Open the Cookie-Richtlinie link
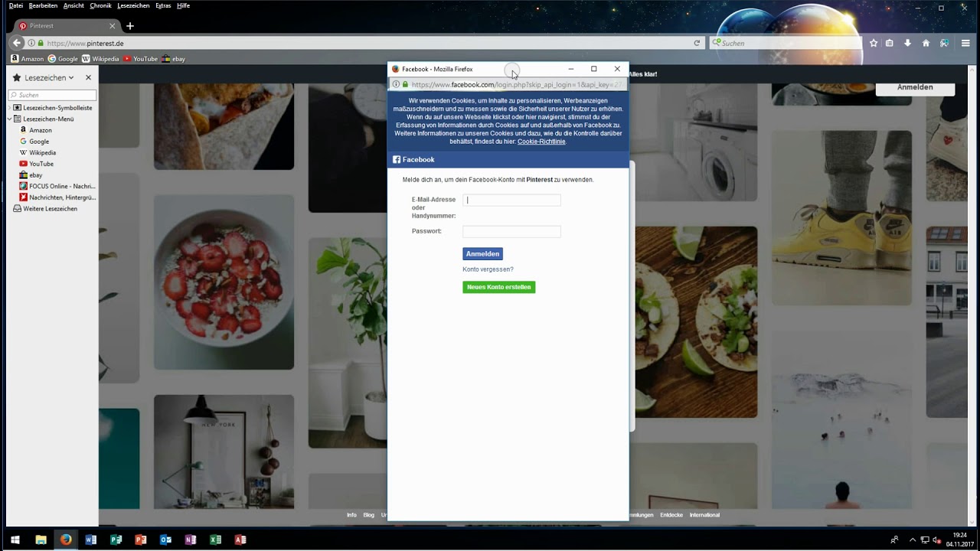Viewport: 980px width, 551px height. [541, 142]
